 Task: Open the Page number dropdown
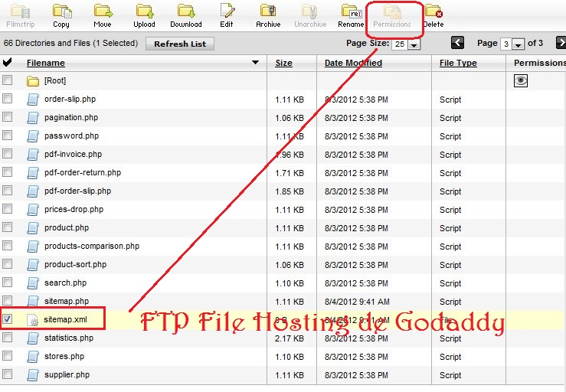coord(519,44)
